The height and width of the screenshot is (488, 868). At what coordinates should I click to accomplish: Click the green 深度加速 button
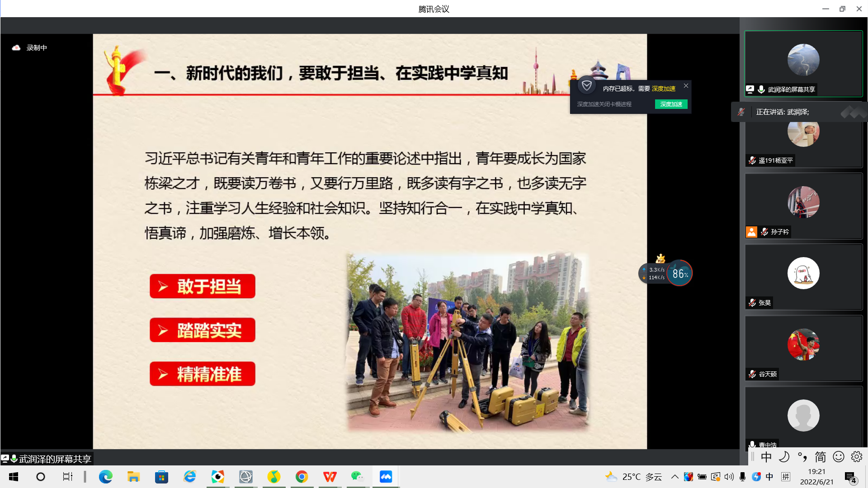click(671, 104)
